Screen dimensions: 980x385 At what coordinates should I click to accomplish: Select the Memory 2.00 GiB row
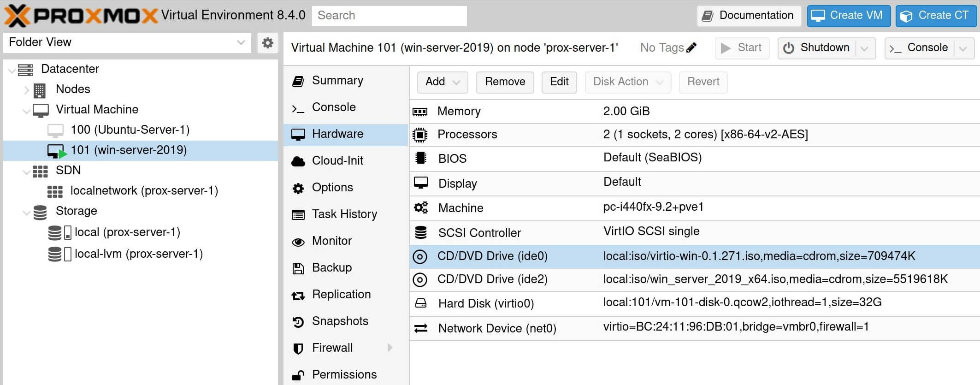(x=695, y=112)
